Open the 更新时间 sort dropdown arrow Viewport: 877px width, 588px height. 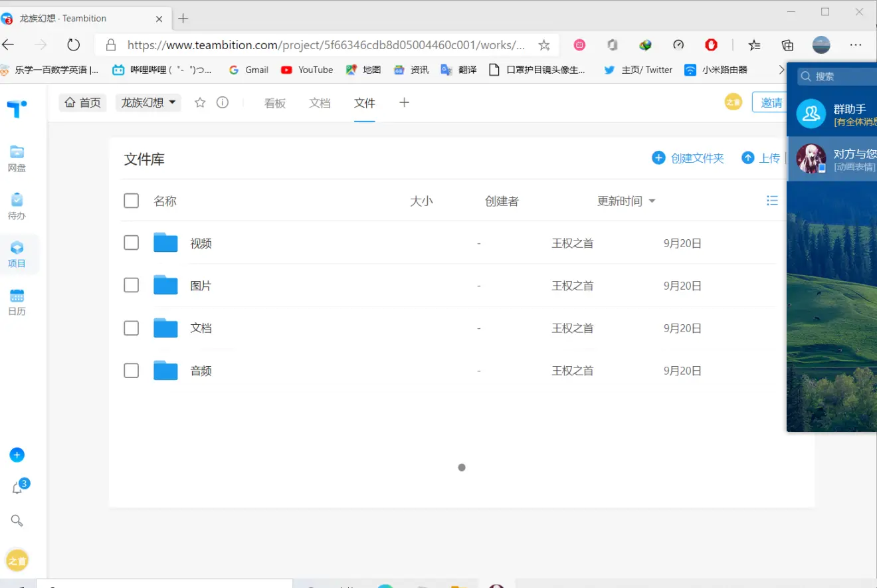[x=652, y=201]
